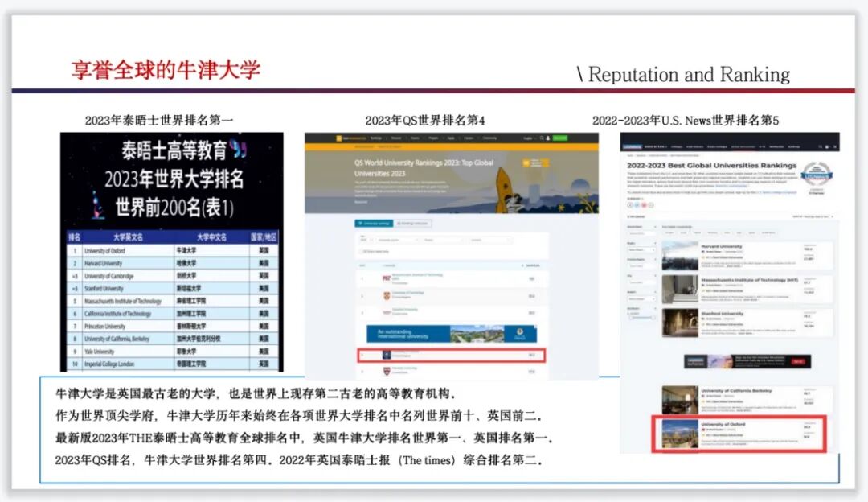Click caption 2023年泰晤士世界排名第一
The height and width of the screenshot is (502, 868).
pyautogui.click(x=159, y=120)
